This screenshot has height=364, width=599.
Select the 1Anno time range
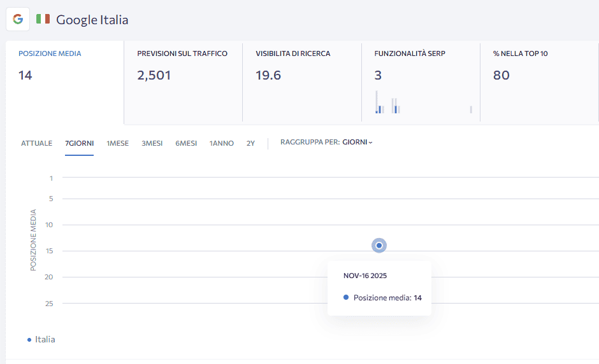point(222,143)
